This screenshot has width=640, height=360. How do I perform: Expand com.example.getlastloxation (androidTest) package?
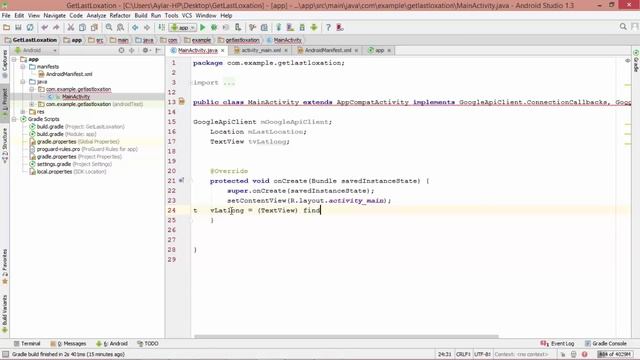32,104
